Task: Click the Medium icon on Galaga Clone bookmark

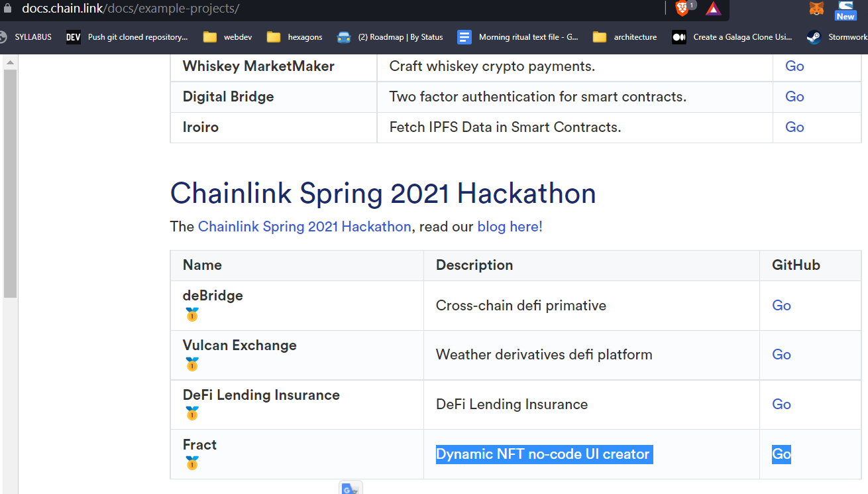Action: point(678,37)
